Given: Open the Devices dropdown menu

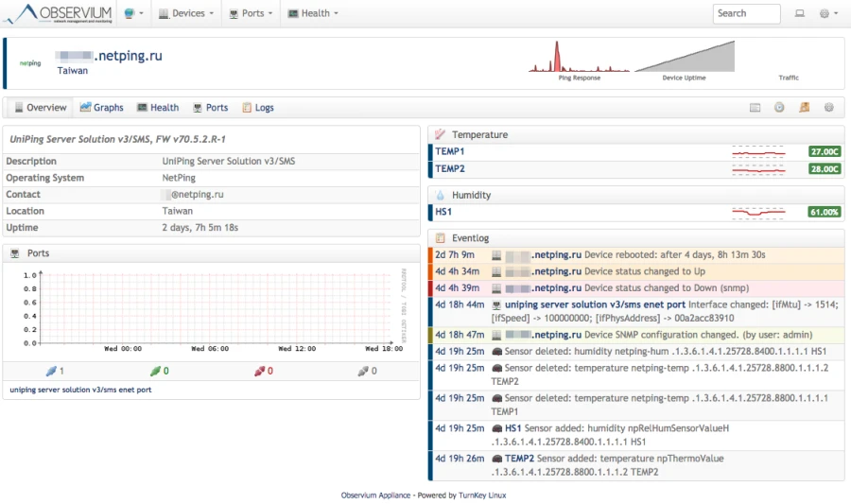Looking at the screenshot, I should tap(186, 13).
